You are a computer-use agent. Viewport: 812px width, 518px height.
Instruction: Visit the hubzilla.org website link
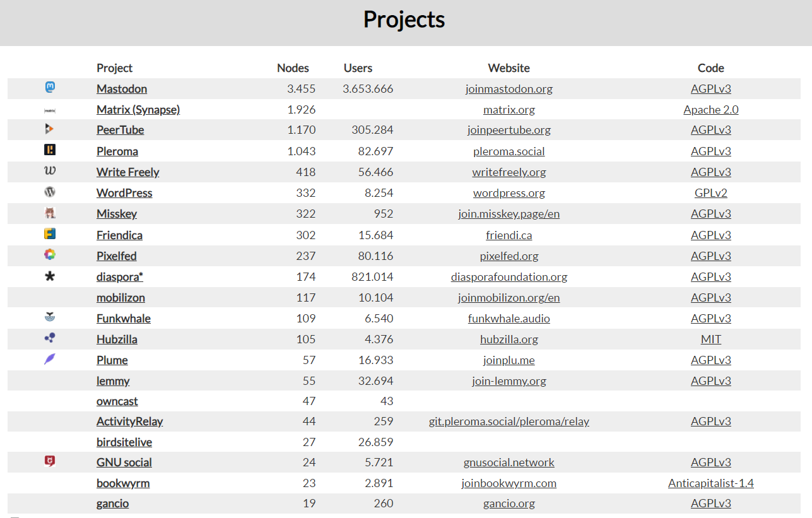[x=509, y=339]
